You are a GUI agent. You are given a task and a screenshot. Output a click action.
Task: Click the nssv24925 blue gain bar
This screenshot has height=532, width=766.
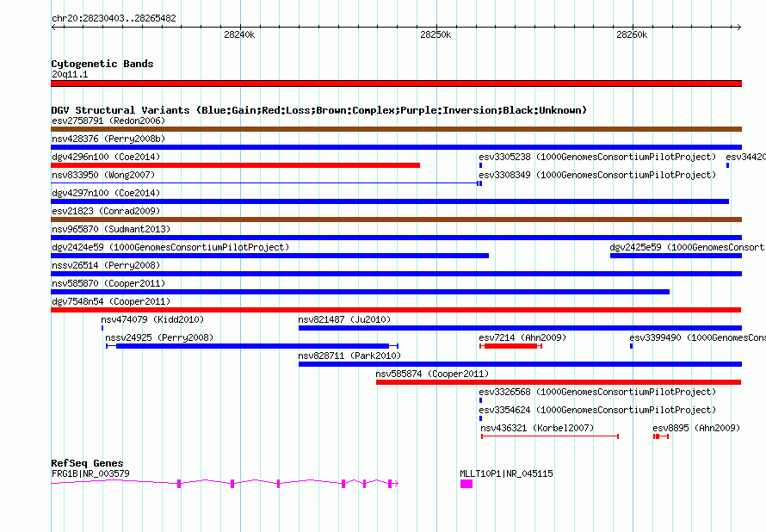(x=252, y=346)
